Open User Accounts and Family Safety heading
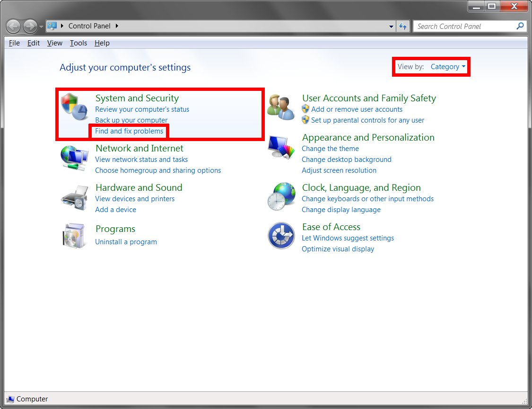The width and height of the screenshot is (532, 409). [369, 98]
